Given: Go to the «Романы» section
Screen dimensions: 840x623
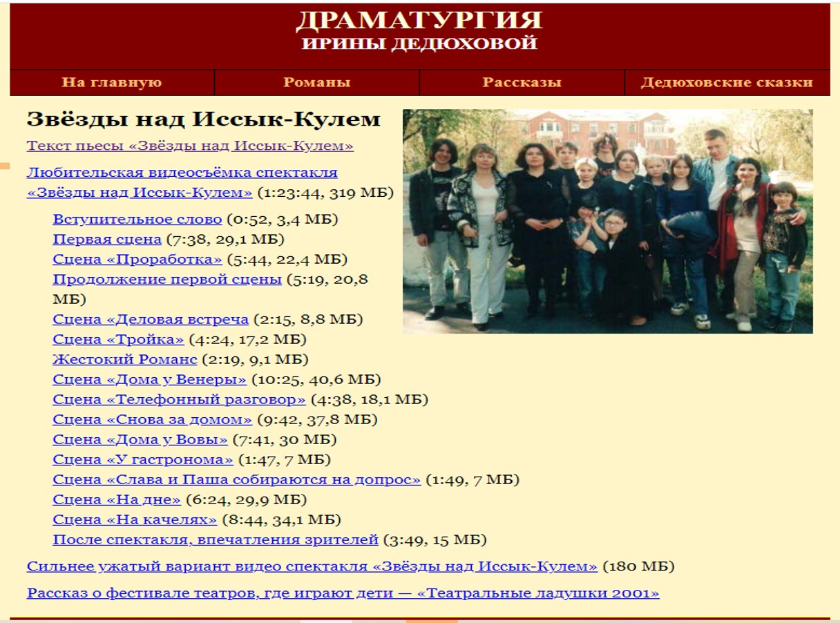Looking at the screenshot, I should [316, 82].
